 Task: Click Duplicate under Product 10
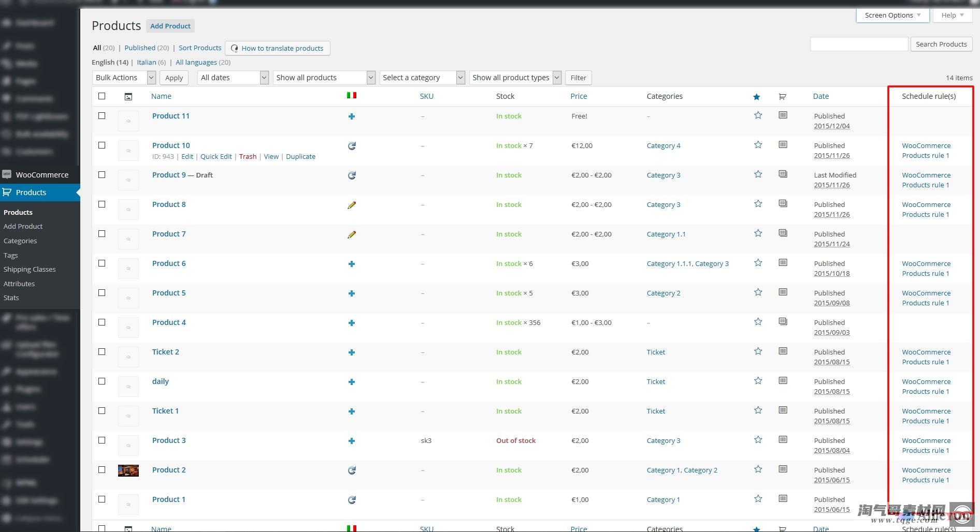300,156
